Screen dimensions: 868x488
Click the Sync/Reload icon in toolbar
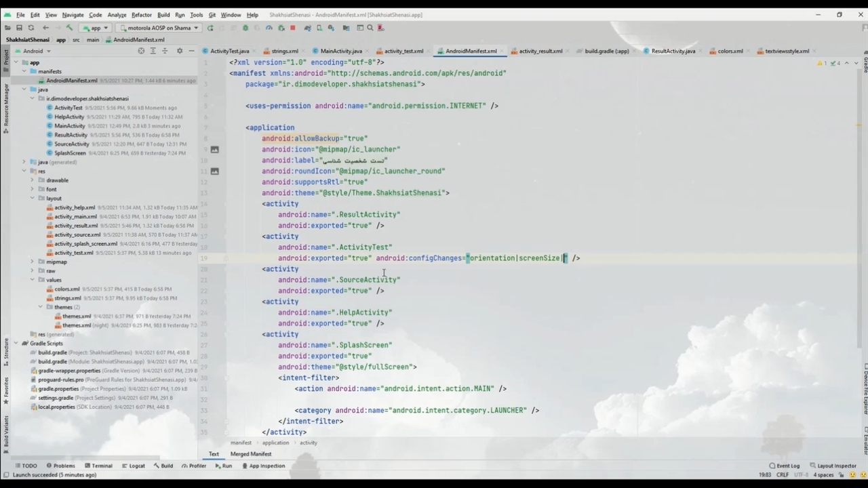click(31, 28)
